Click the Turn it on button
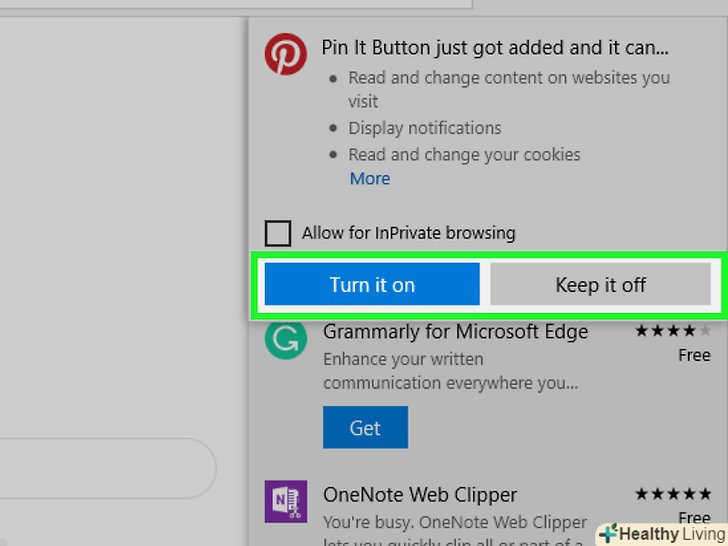 click(372, 284)
